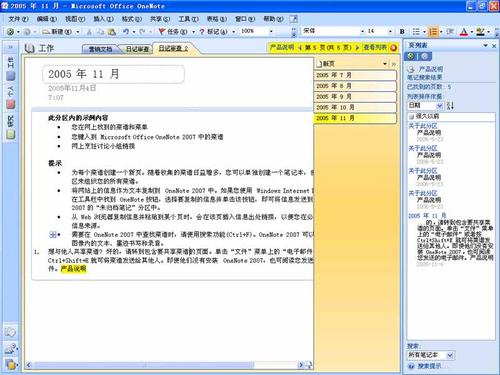Toggle Bold formatting
The height and width of the screenshot is (375, 500).
click(402, 32)
